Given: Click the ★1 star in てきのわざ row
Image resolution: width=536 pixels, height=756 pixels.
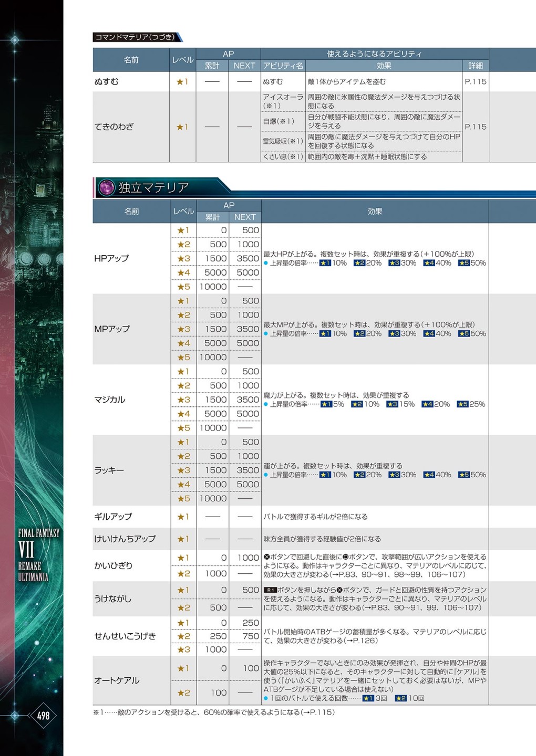Looking at the screenshot, I should click(x=182, y=127).
